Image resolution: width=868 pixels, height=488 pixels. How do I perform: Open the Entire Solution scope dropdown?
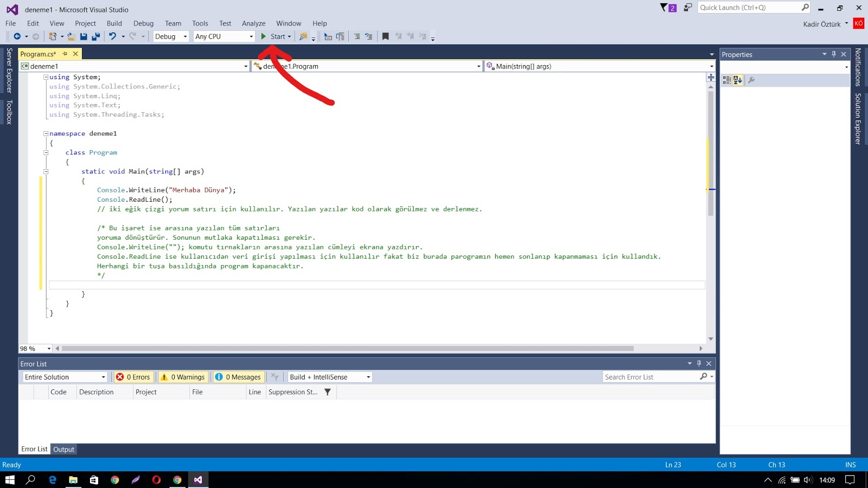coord(65,377)
